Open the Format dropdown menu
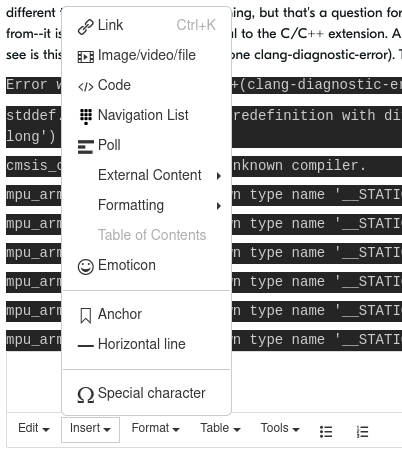The width and height of the screenshot is (402, 453). 155,428
